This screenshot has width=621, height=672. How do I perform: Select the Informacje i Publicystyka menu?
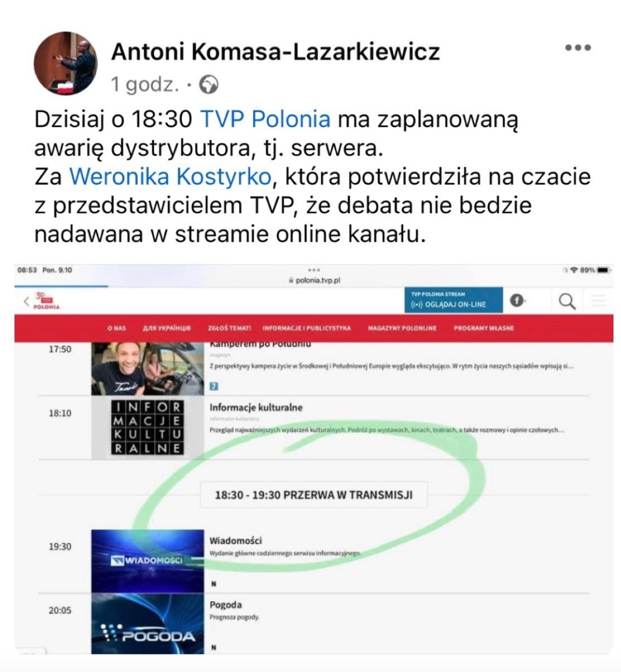306,328
